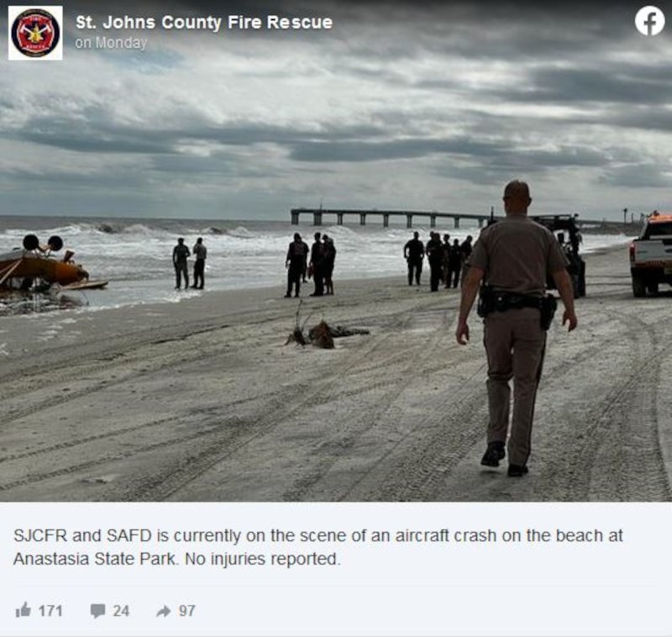Screen dimensions: 672x637
Task: Click the walking officer in the photo
Action: pyautogui.click(x=517, y=328)
